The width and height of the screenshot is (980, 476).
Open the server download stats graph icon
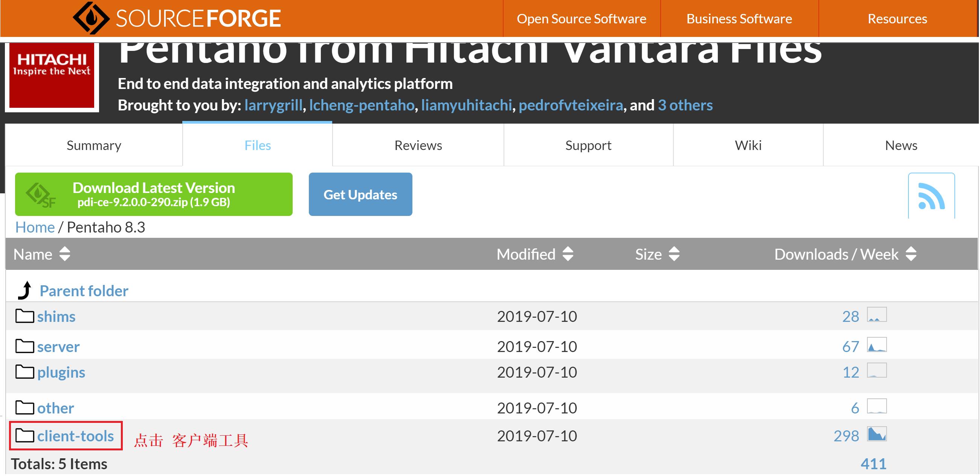(876, 344)
